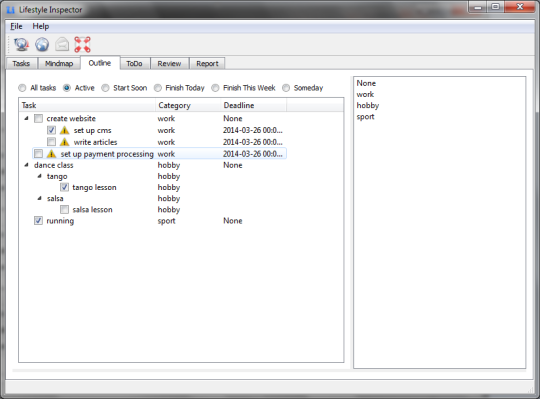The width and height of the screenshot is (540, 399).
Task: Click the computer monitor toolbar icon
Action: pos(21,44)
